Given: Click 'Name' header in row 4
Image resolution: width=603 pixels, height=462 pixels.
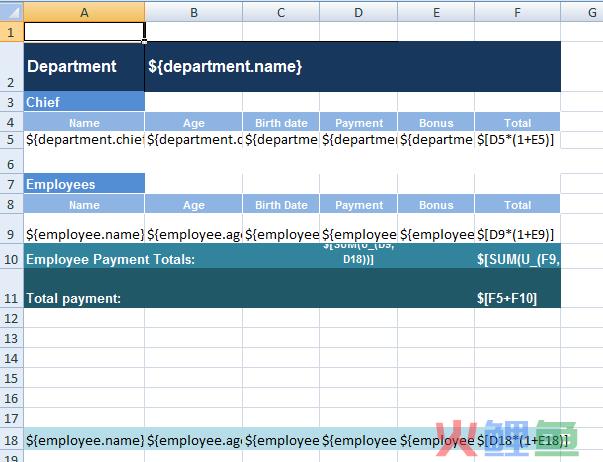Looking at the screenshot, I should [84, 122].
